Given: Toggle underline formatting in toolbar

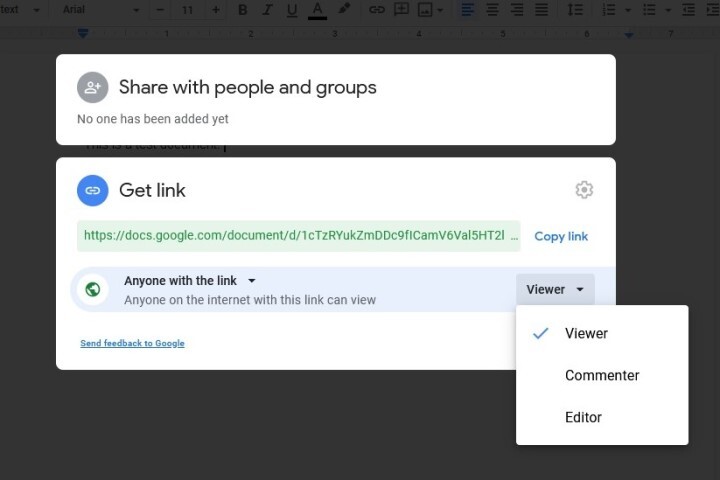Looking at the screenshot, I should point(292,10).
